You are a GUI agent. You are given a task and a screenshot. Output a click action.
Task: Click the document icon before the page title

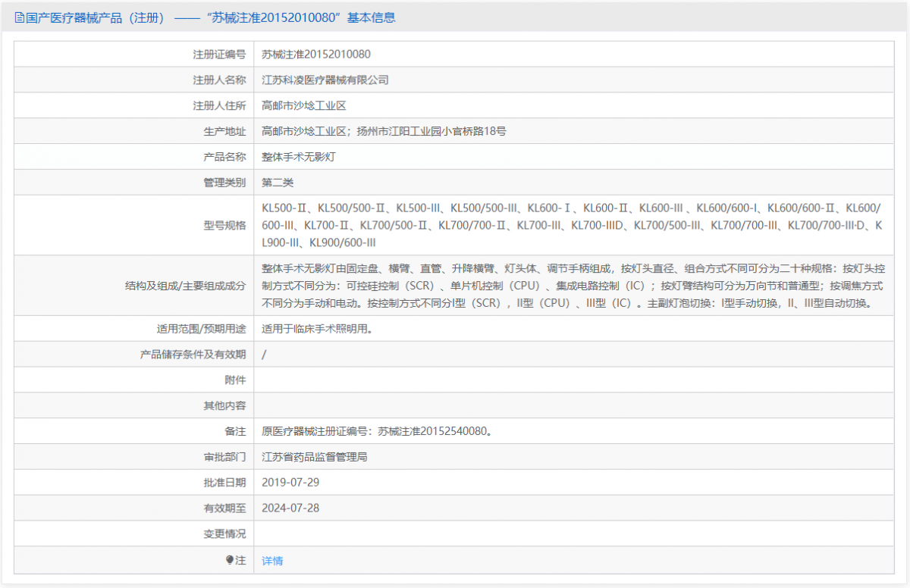pos(19,17)
